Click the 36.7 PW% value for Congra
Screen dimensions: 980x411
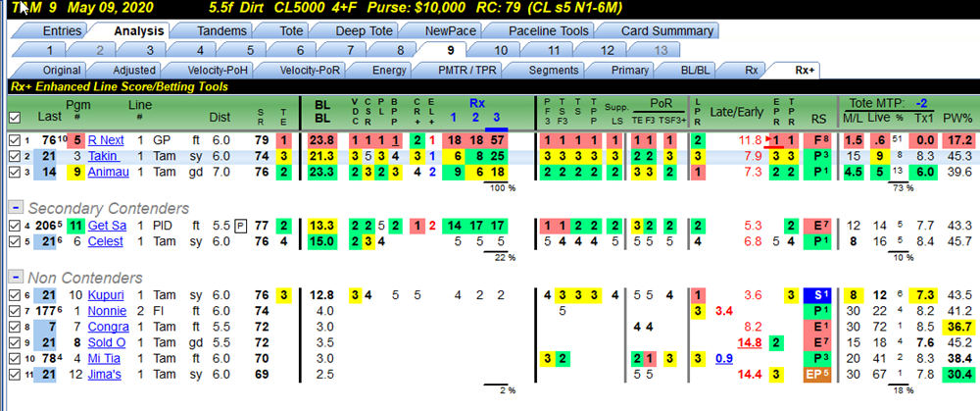(x=959, y=327)
